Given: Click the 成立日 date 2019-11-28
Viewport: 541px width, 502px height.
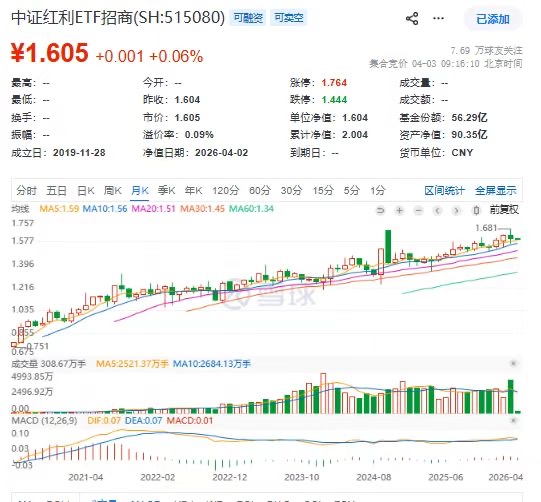Looking at the screenshot, I should (x=79, y=152).
